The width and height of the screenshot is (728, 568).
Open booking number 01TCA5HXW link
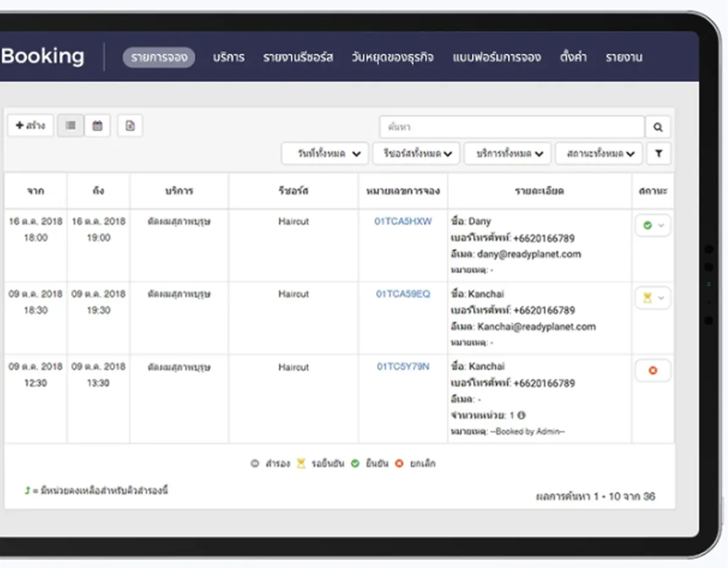403,221
